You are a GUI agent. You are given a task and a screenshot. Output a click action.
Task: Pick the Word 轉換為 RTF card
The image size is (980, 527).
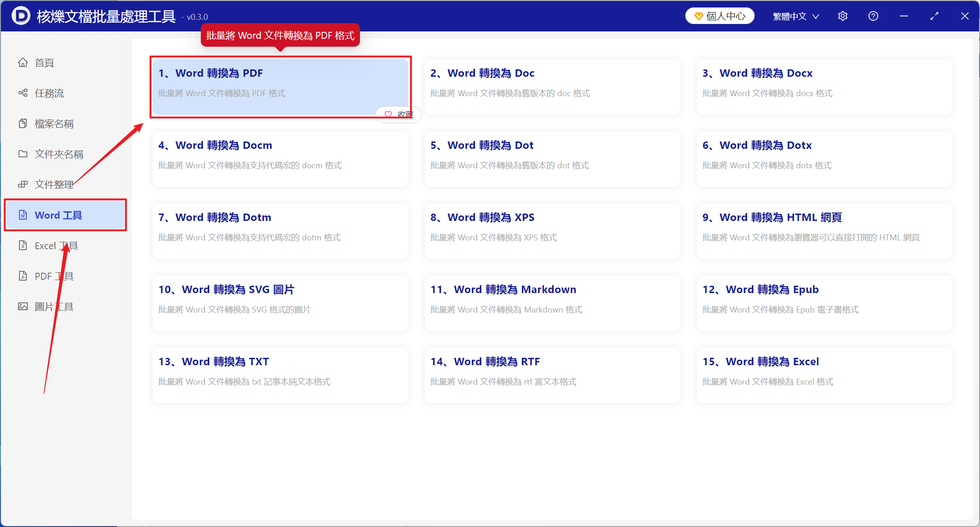click(552, 375)
